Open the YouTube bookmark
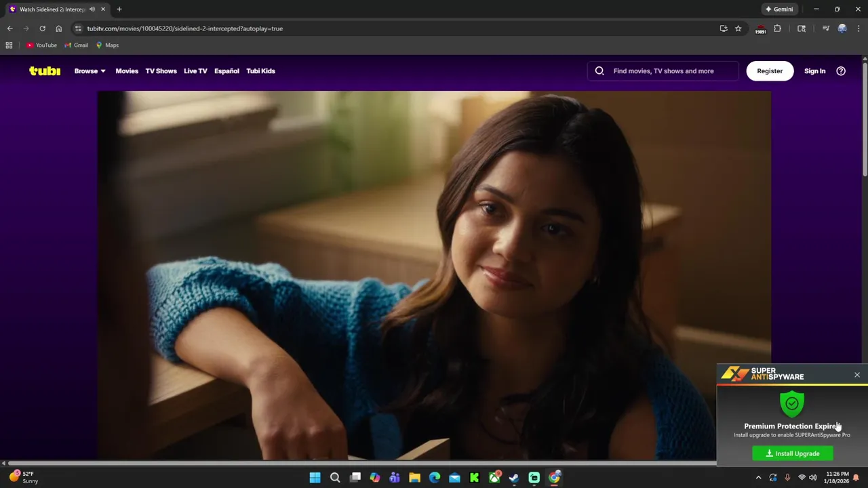 tap(41, 45)
